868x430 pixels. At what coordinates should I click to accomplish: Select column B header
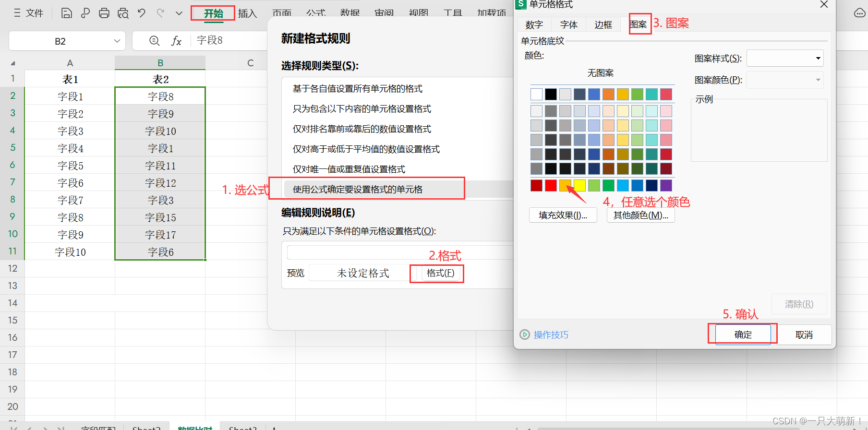point(160,63)
